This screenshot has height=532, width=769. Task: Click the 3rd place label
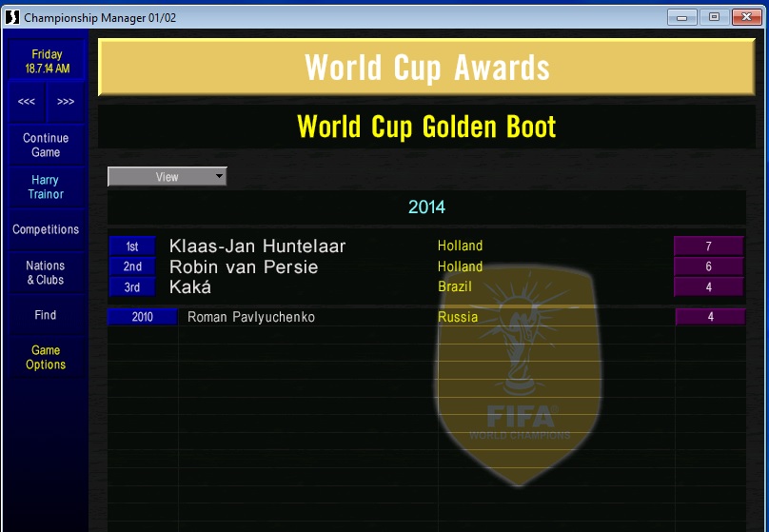click(132, 287)
